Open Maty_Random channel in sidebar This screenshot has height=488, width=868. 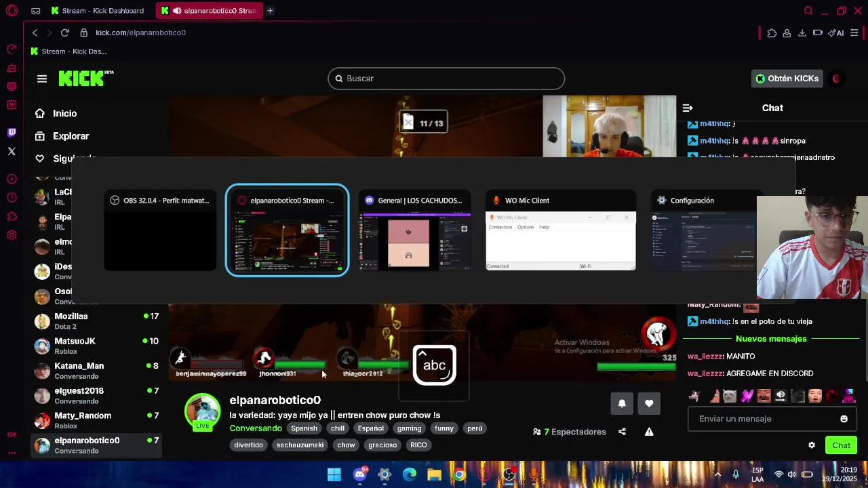click(x=98, y=420)
